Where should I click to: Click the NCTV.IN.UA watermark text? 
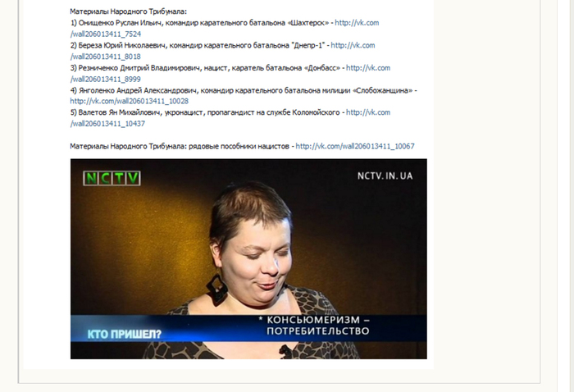pos(385,176)
